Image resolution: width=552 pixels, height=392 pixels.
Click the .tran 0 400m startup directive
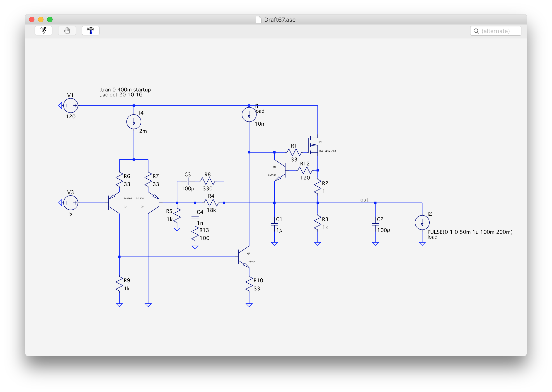pyautogui.click(x=125, y=90)
